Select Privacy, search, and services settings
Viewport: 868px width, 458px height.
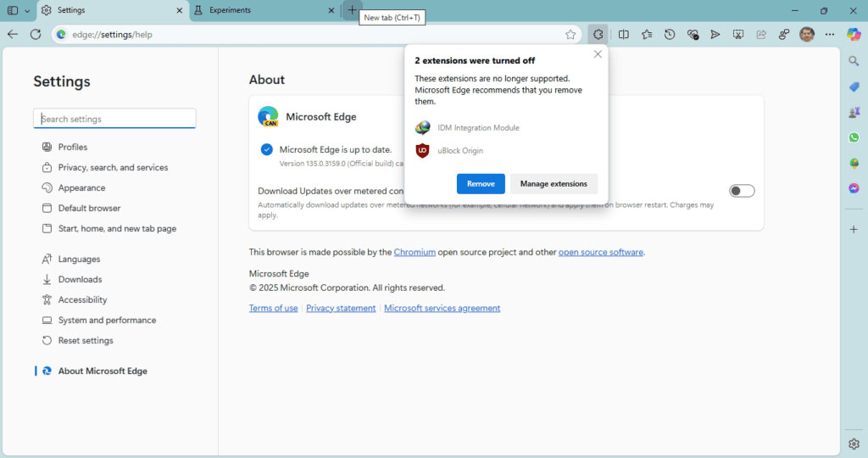113,168
